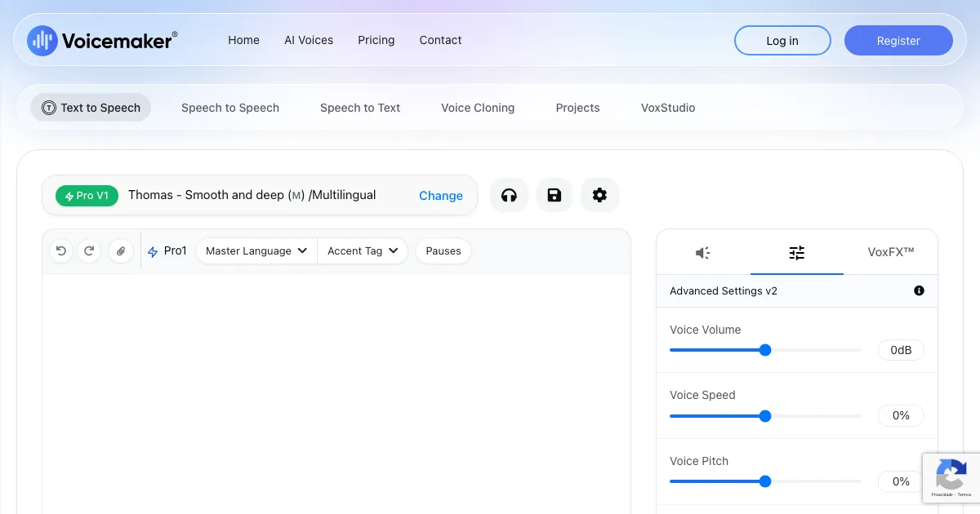Expand the Accent Tag dropdown
This screenshot has width=980, height=514.
point(363,251)
